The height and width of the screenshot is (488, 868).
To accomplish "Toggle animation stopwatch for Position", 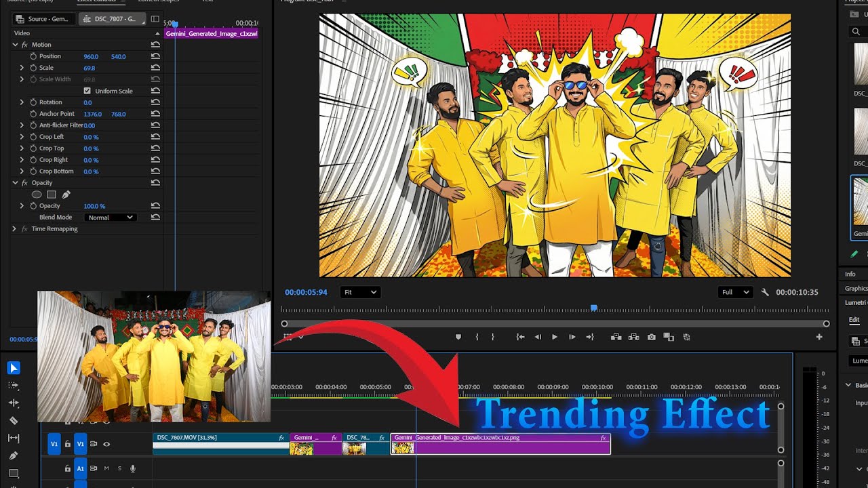I will 33,56.
